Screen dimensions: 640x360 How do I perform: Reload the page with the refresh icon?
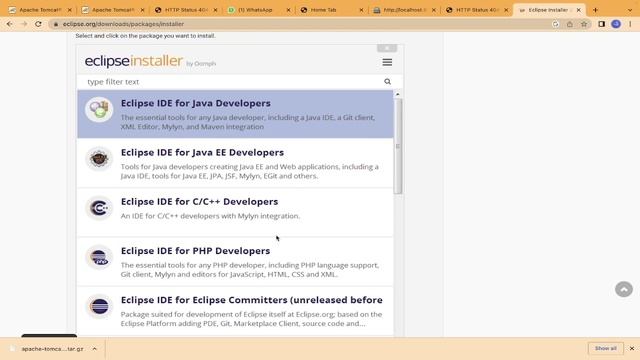click(38, 24)
